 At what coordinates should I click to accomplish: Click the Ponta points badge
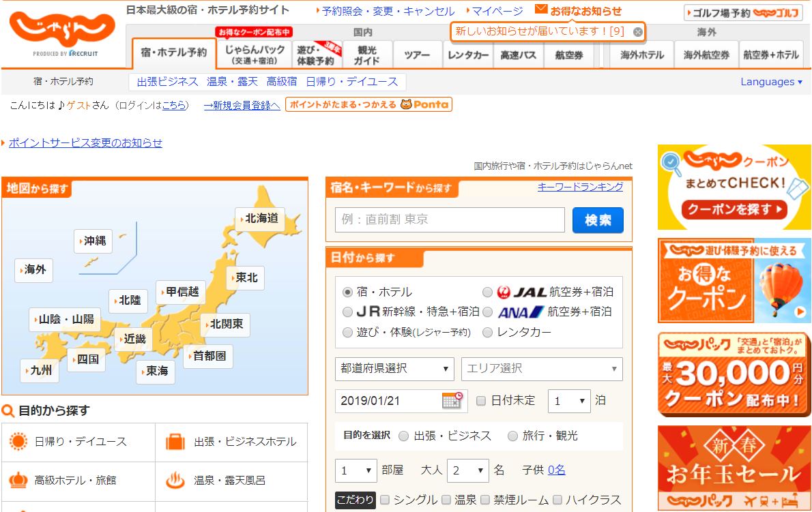click(x=368, y=104)
